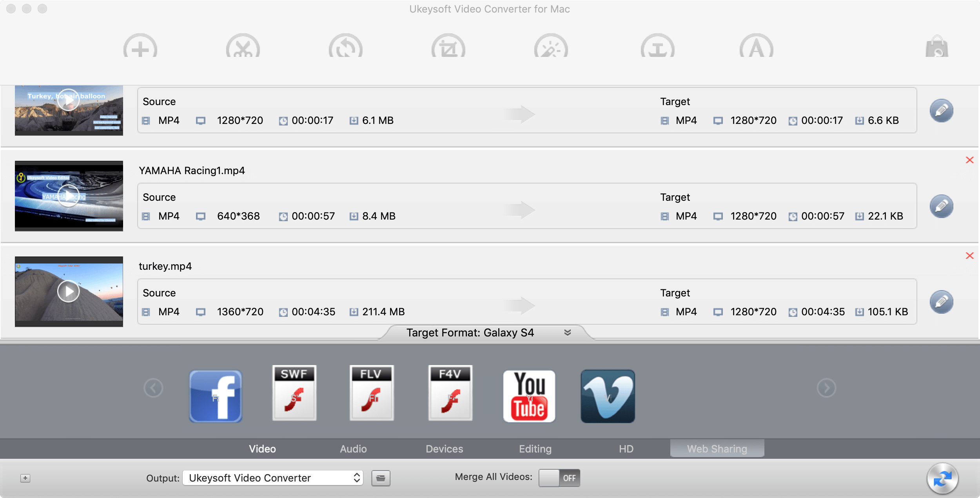980x498 pixels.
Task: Switch to the Devices tab
Action: 444,449
